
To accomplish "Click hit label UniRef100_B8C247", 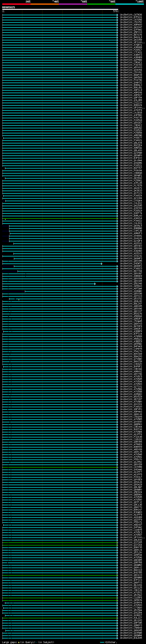I will click(x=131, y=304).
